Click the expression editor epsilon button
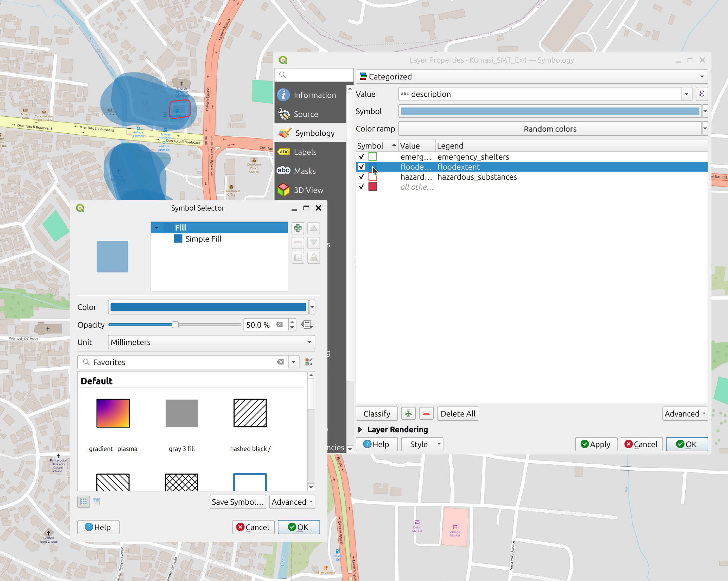 [701, 94]
